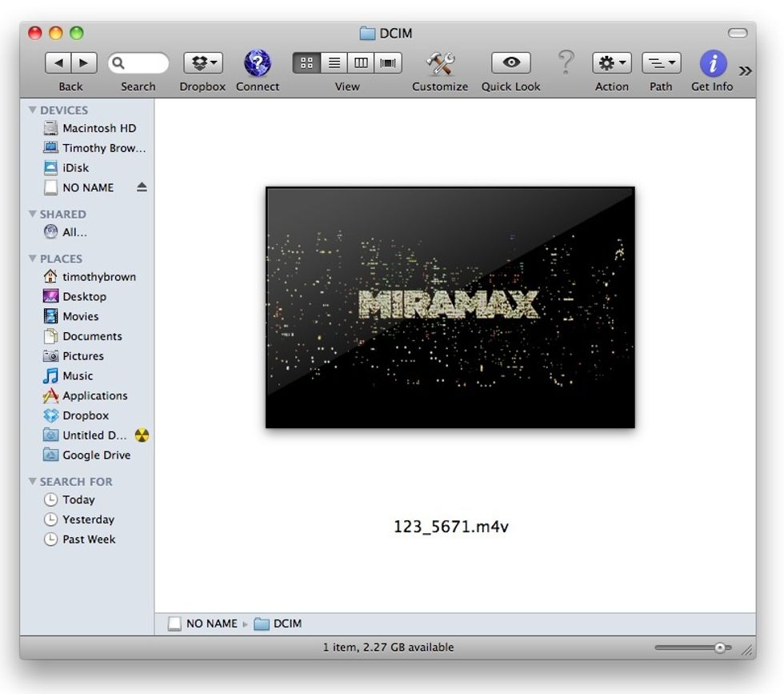This screenshot has height=694, width=784.
Task: Select the 123_5671.m4v thumbnail
Action: point(450,307)
